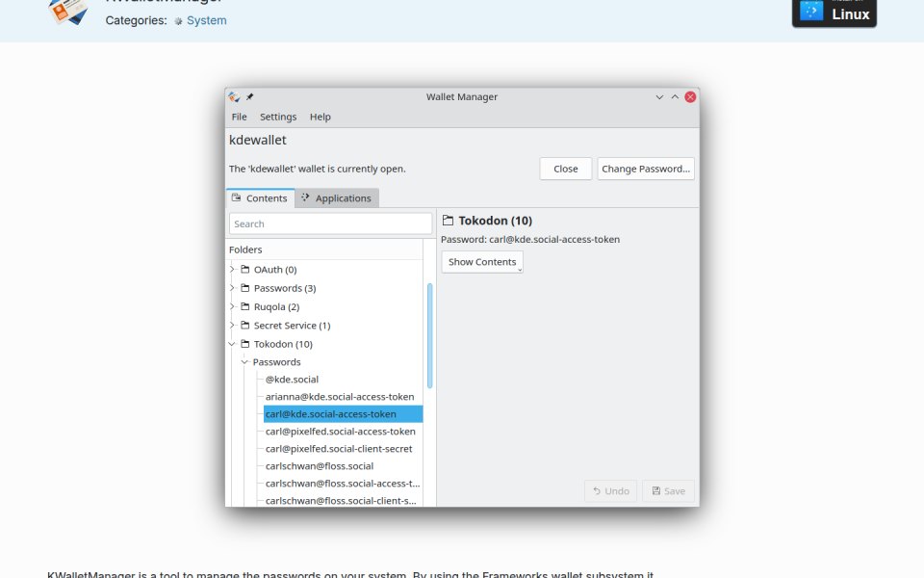
Task: Open the System category link
Action: 207,20
